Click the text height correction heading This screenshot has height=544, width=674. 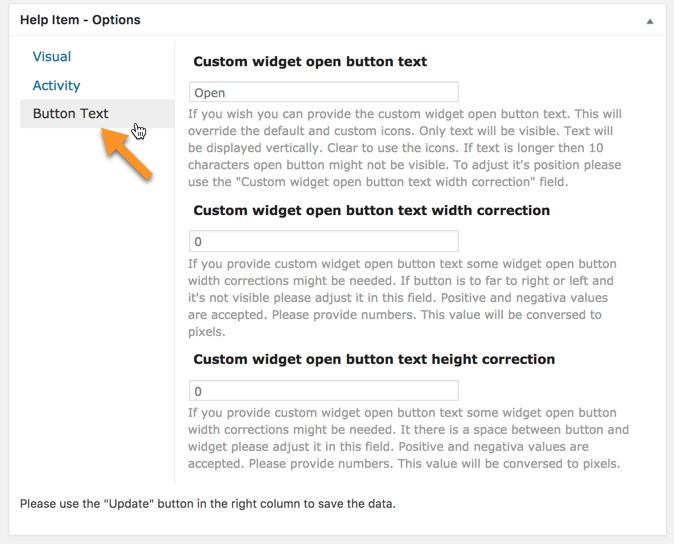pos(374,359)
